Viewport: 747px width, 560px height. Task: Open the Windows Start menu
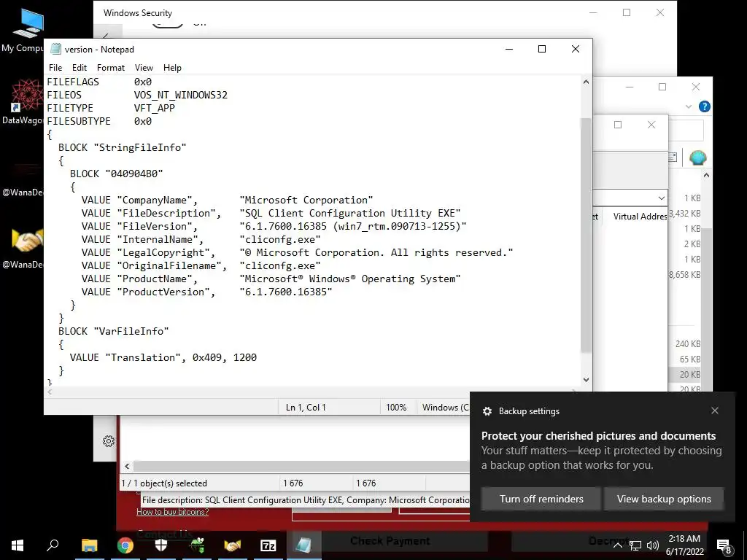click(x=18, y=545)
